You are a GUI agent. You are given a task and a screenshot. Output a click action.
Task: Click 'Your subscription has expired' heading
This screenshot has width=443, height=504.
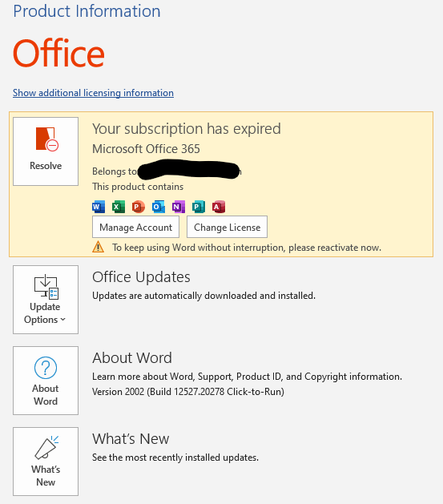click(x=187, y=129)
